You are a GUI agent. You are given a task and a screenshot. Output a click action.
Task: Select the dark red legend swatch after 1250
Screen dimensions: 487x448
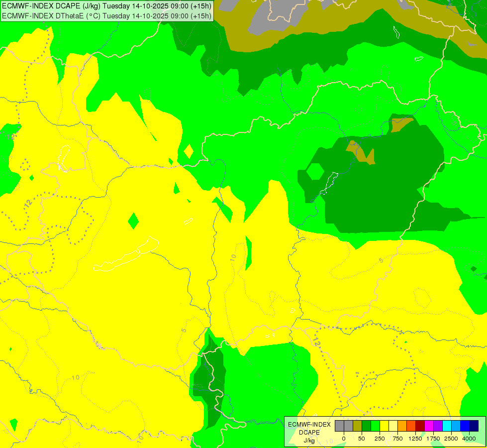click(420, 426)
